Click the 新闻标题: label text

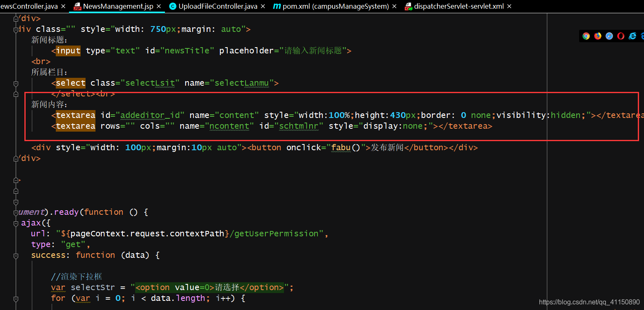coord(49,40)
